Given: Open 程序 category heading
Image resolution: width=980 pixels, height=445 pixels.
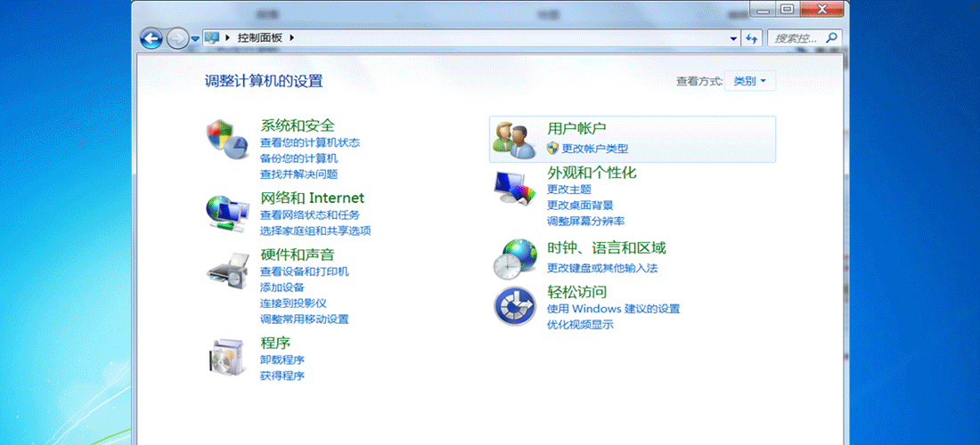Looking at the screenshot, I should point(275,343).
